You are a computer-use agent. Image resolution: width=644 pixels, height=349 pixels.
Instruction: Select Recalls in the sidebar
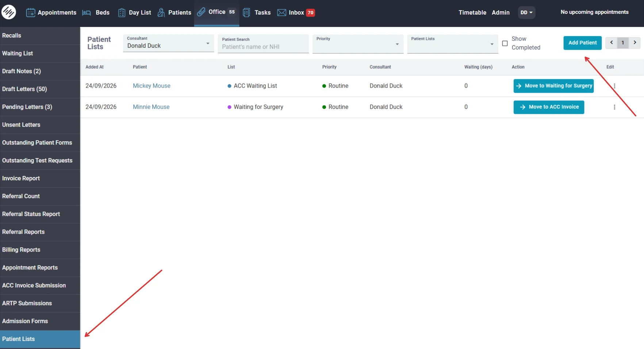point(40,36)
